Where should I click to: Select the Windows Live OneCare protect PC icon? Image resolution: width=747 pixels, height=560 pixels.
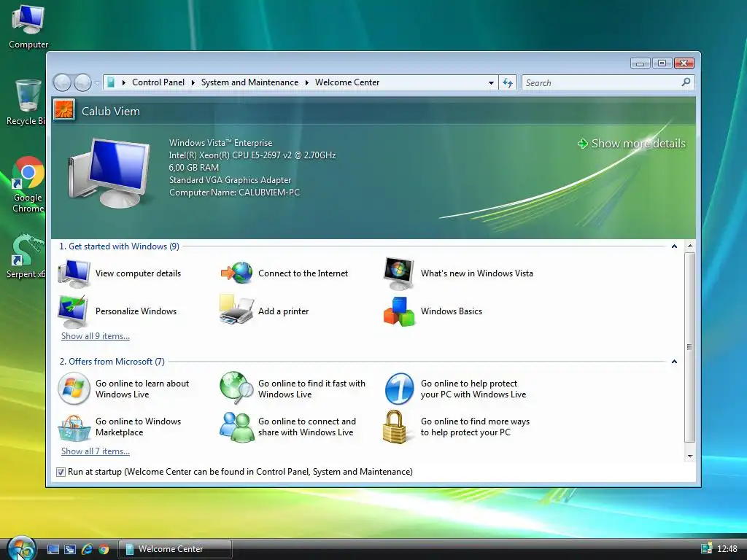tap(399, 389)
